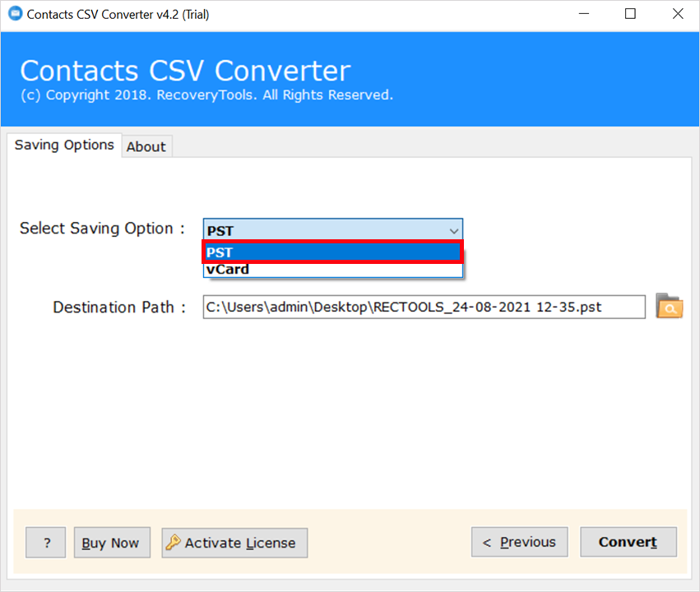Click the app icon in the title bar
The image size is (700, 592).
(x=15, y=13)
